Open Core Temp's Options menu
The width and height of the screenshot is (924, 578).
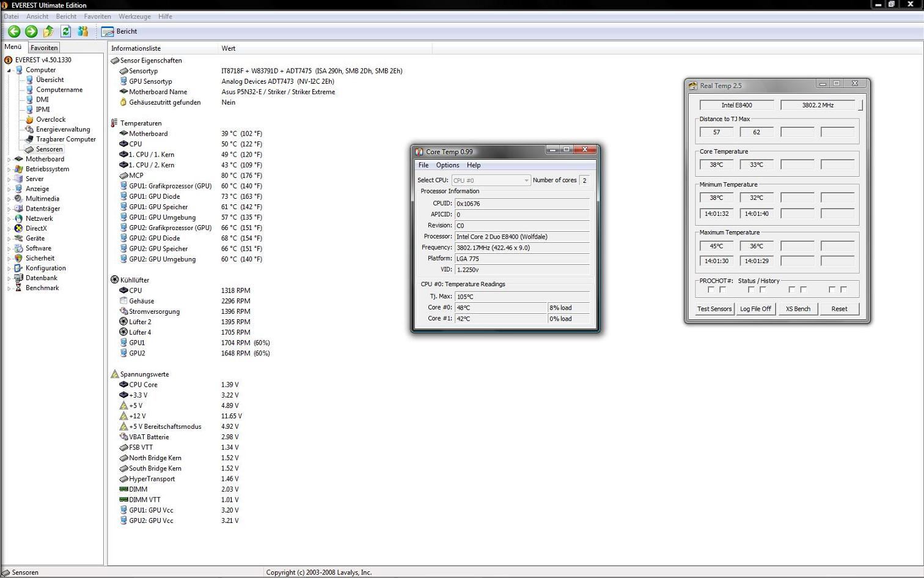[x=447, y=165]
